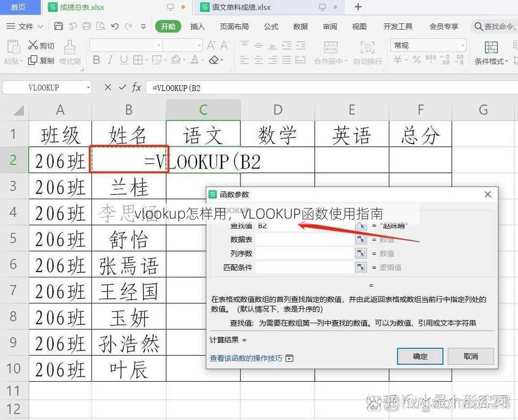Click the font color A swatch

click(195, 60)
